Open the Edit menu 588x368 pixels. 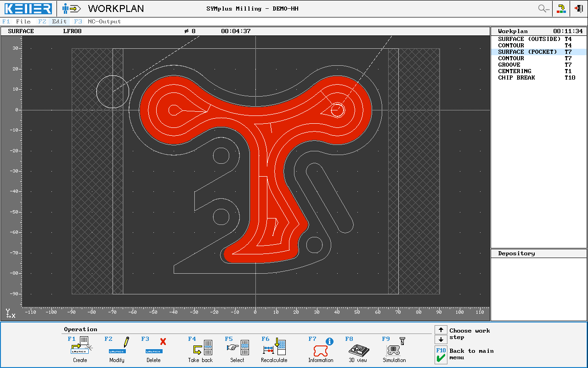coord(59,22)
